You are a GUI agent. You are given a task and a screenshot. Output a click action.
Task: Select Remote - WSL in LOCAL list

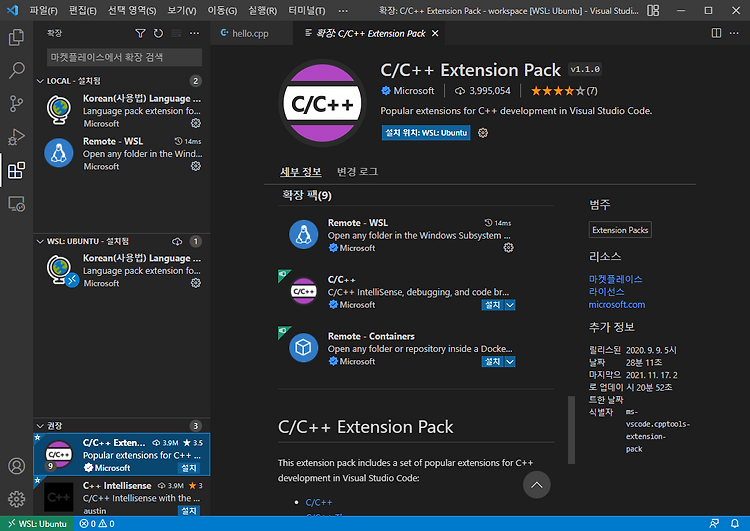(x=122, y=153)
